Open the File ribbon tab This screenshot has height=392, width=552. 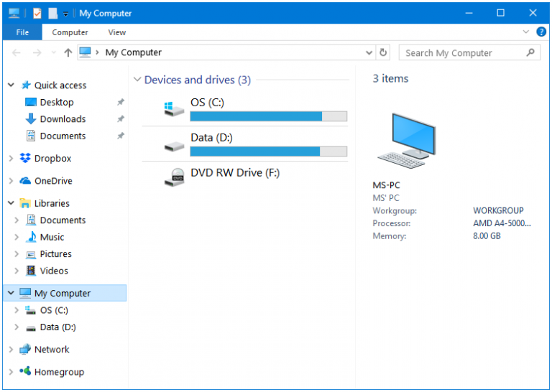[22, 32]
